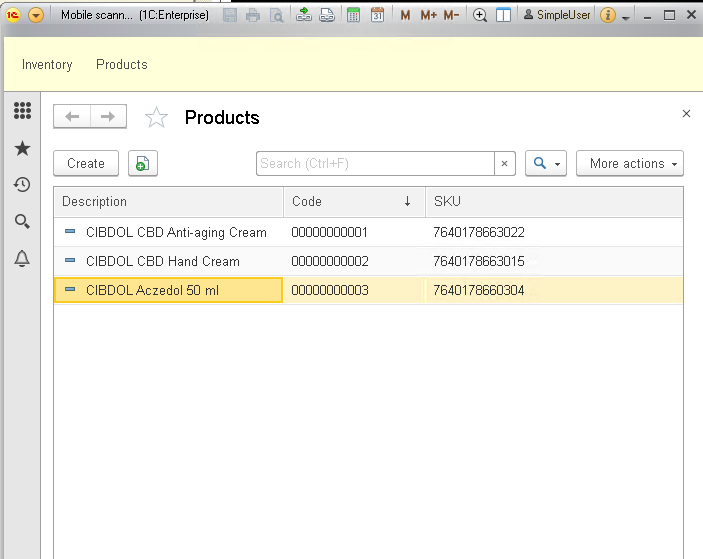Screen dimensions: 703x559
Task: Click the Go to link icon
Action: click(327, 15)
